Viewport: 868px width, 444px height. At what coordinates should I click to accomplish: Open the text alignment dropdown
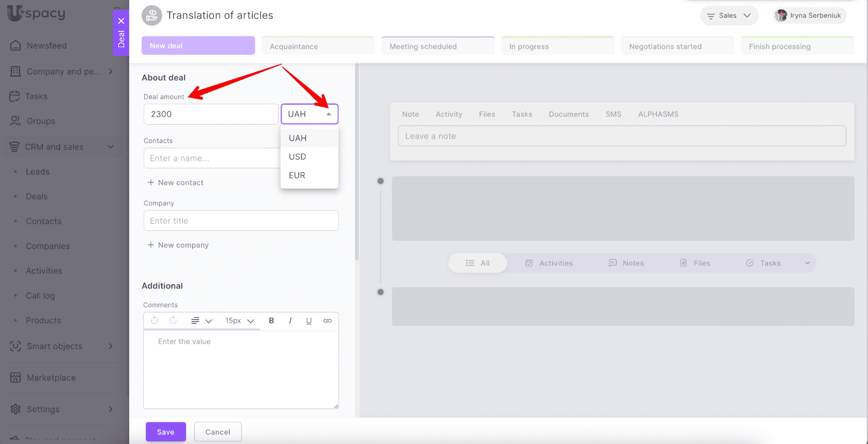coord(201,321)
